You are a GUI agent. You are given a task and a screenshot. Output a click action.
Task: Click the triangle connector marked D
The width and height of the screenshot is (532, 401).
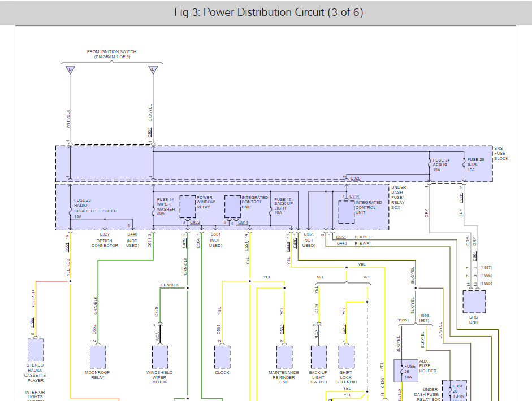coord(70,69)
